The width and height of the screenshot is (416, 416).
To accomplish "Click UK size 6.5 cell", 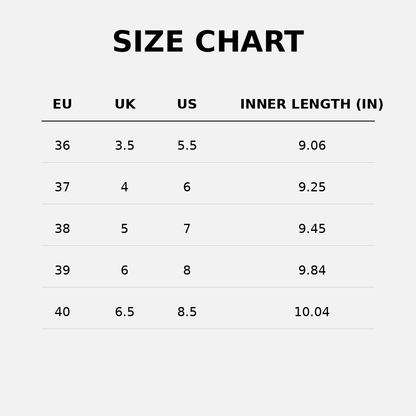I will coord(125,312).
